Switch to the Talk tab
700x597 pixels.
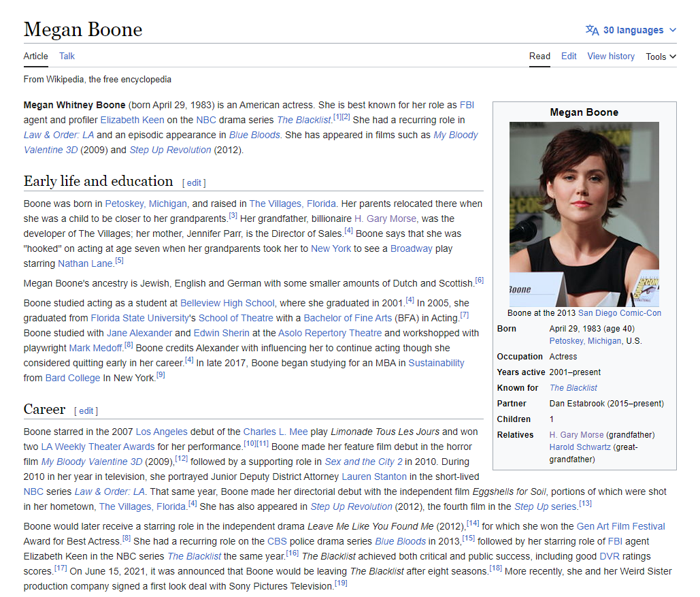[67, 57]
